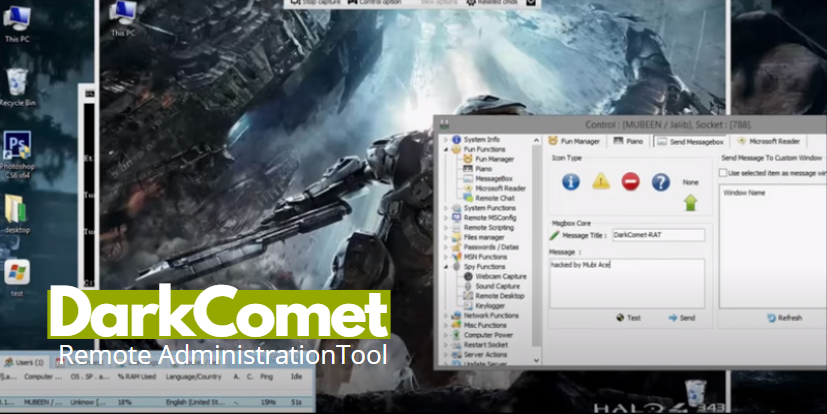Screen dimensions: 827x414
Task: Click the MSN Functions icon in tree
Action: 456,257
